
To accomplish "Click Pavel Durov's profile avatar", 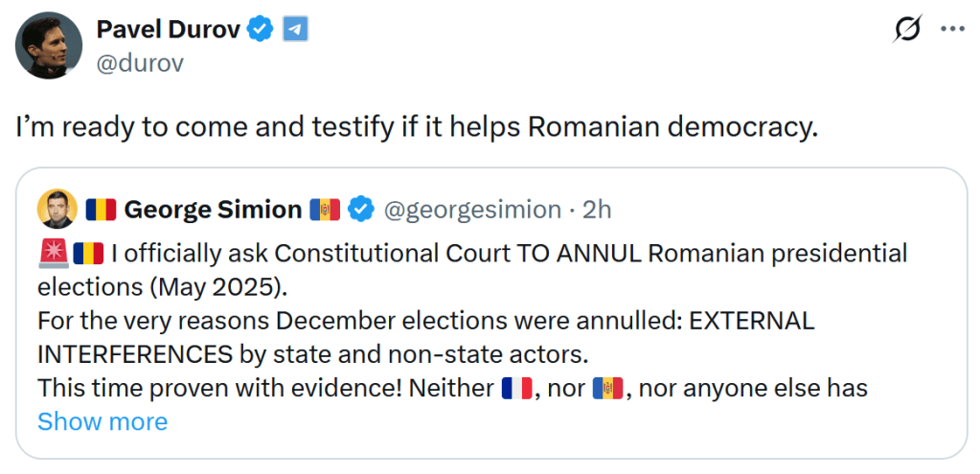I will click(x=48, y=45).
